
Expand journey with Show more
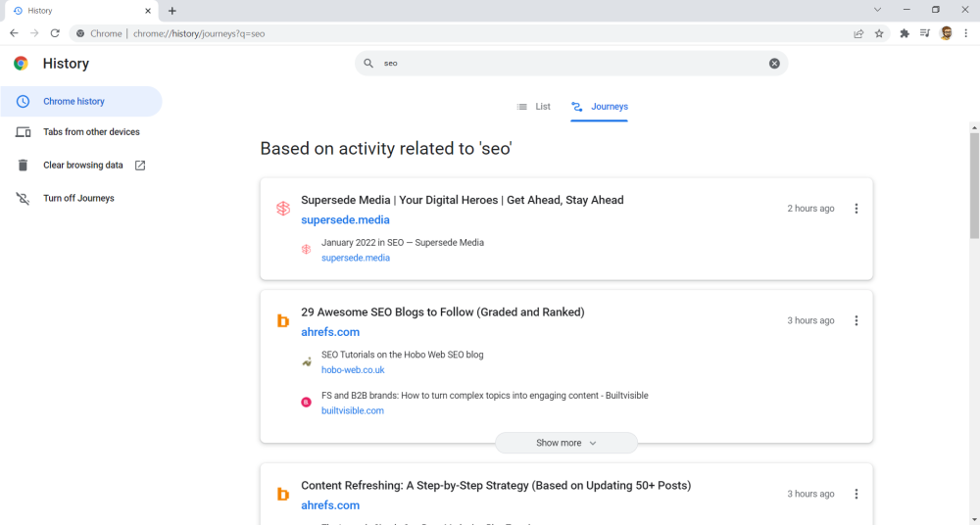pyautogui.click(x=566, y=443)
